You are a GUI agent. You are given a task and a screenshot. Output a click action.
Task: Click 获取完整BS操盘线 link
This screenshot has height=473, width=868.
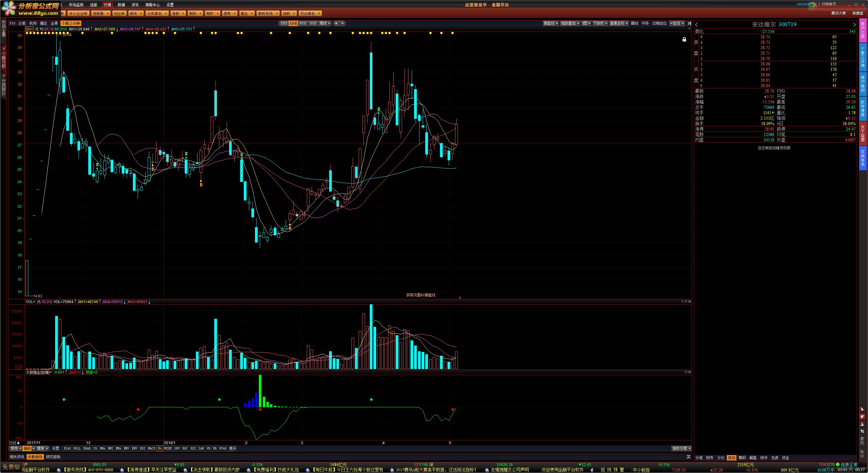coord(420,295)
